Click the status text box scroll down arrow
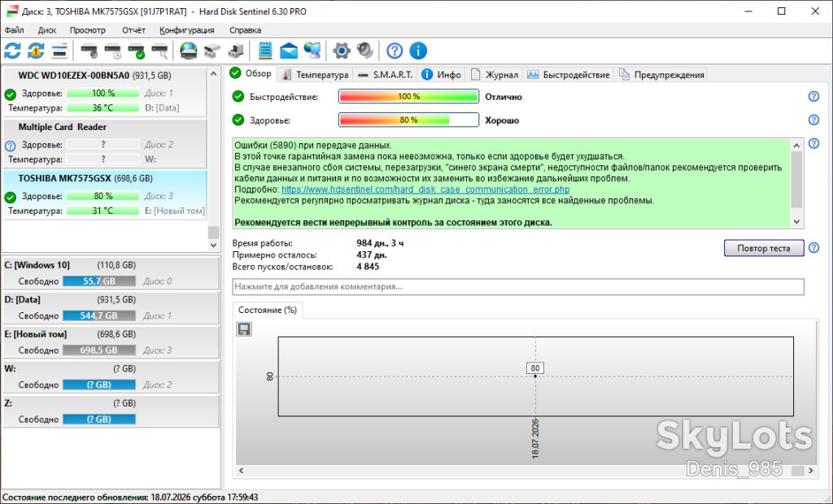Viewport: 833px width, 504px height. [796, 222]
